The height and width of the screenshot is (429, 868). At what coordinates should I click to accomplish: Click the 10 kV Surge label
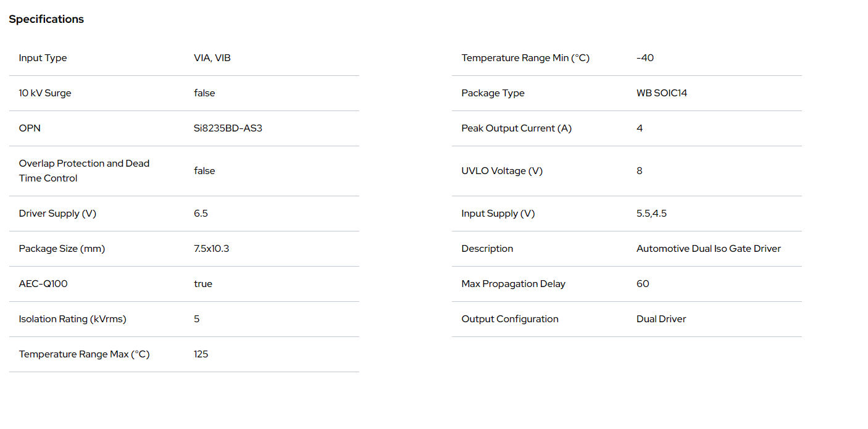45,93
